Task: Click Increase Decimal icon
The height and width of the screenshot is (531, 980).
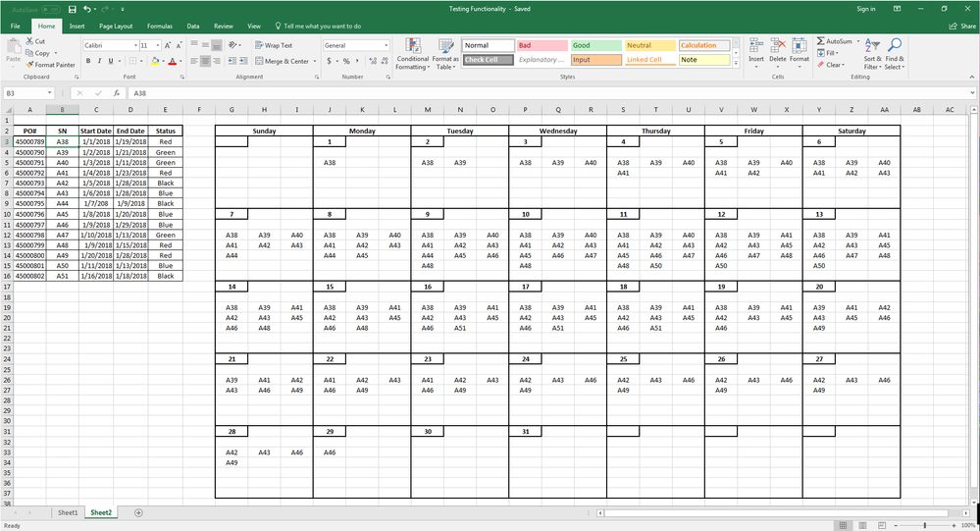Action: click(x=373, y=61)
